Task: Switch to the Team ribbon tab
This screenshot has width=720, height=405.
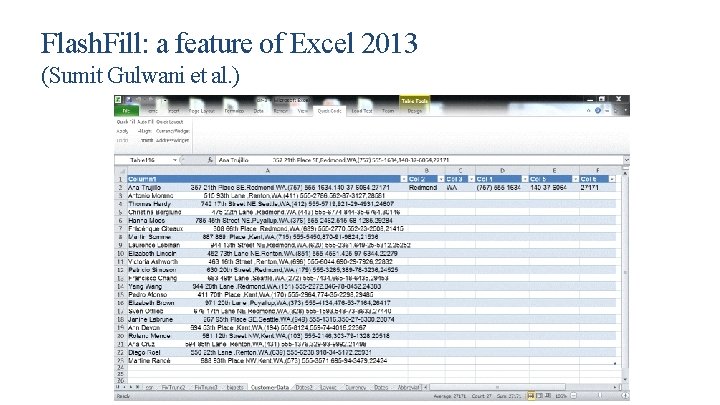Action: click(x=388, y=111)
